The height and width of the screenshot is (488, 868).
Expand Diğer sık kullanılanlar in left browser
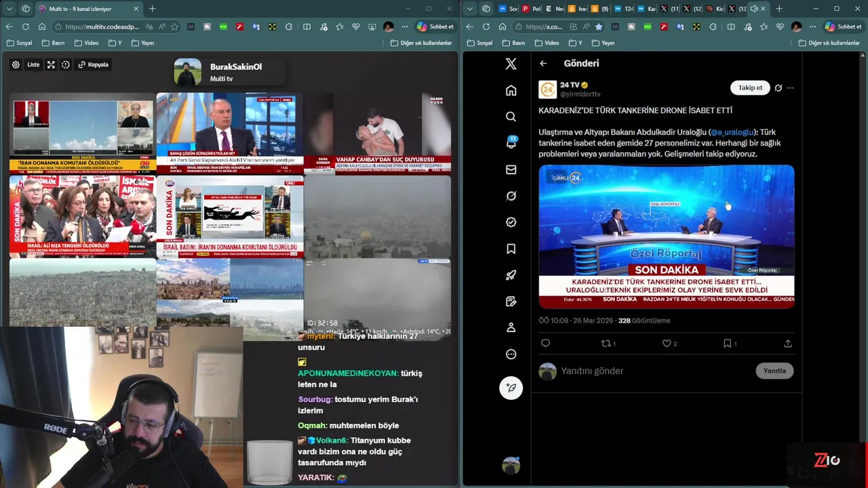click(x=421, y=43)
